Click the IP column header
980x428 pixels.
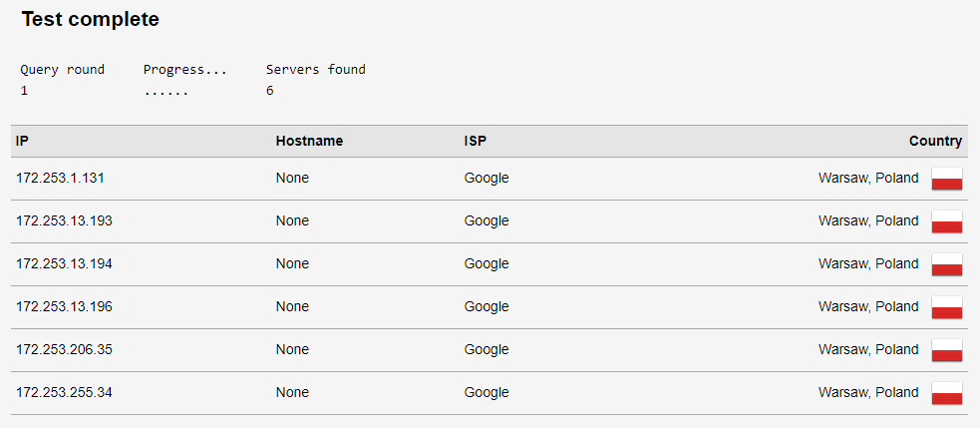point(22,141)
